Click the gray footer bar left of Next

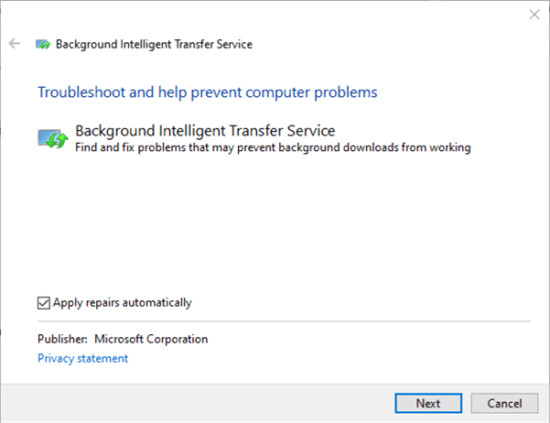pos(196,403)
